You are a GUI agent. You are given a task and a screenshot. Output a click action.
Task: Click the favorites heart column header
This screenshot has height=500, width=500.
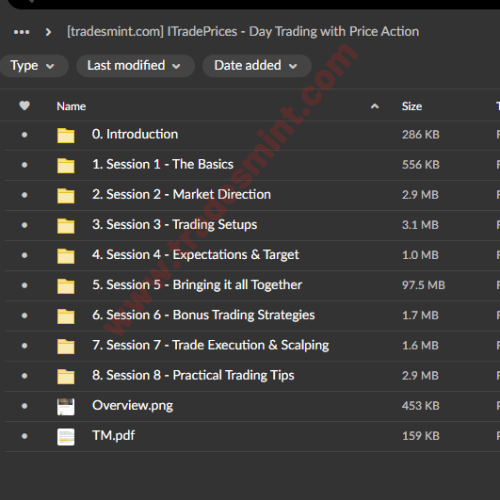(x=24, y=106)
